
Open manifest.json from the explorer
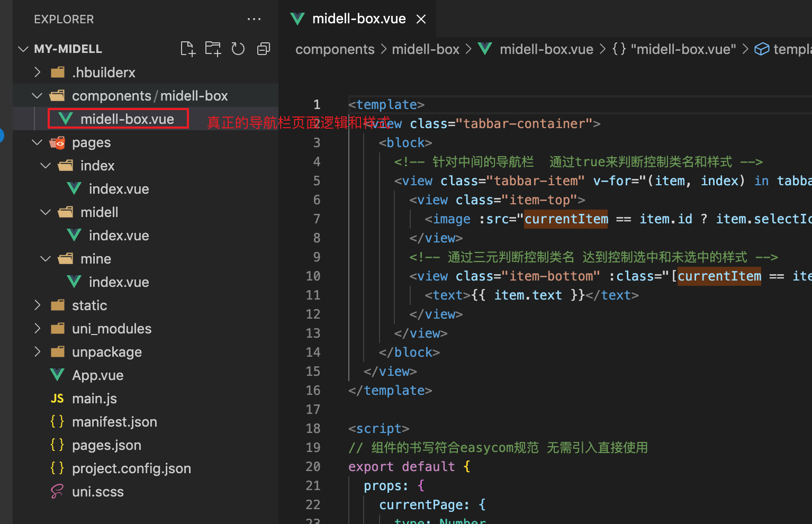114,422
